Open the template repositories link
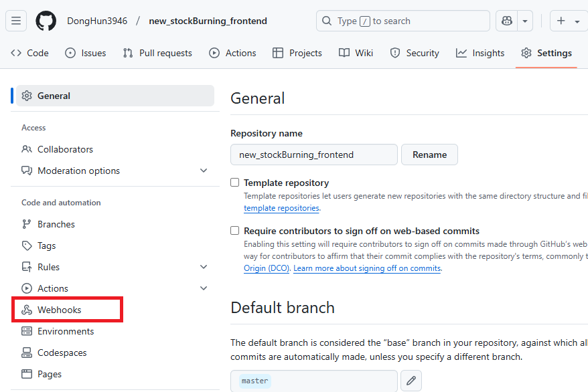The height and width of the screenshot is (392, 588). click(281, 208)
